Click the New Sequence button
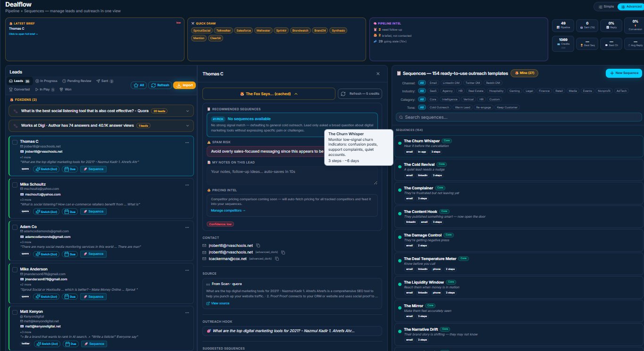The width and height of the screenshot is (644, 351). (x=623, y=73)
